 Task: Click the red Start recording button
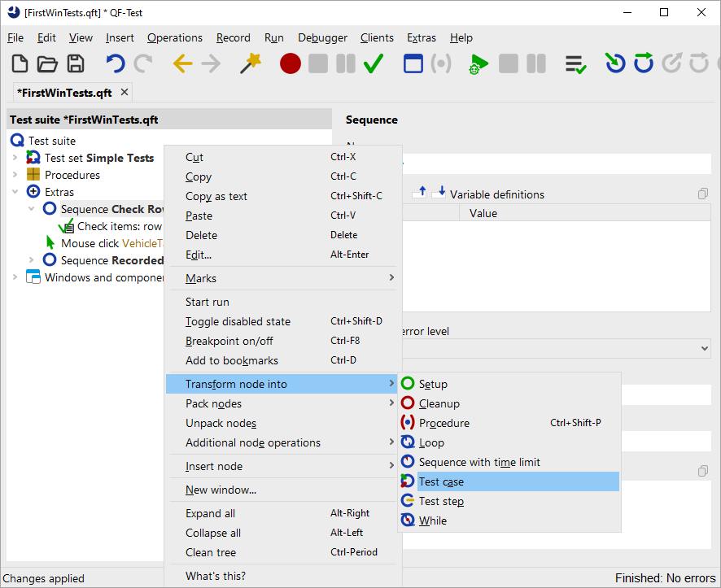(x=291, y=63)
